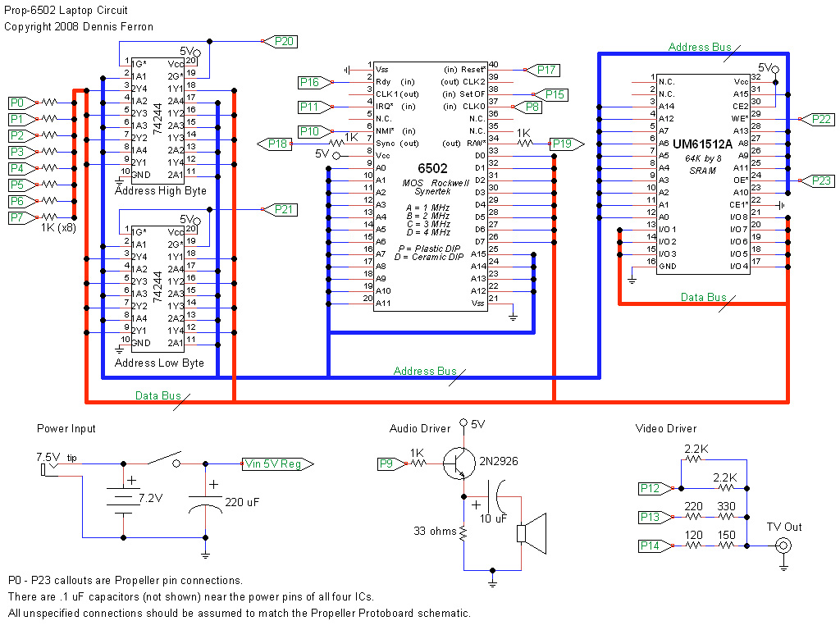Select the Vin 5V Reg callout
The image size is (840, 630).
point(277,464)
